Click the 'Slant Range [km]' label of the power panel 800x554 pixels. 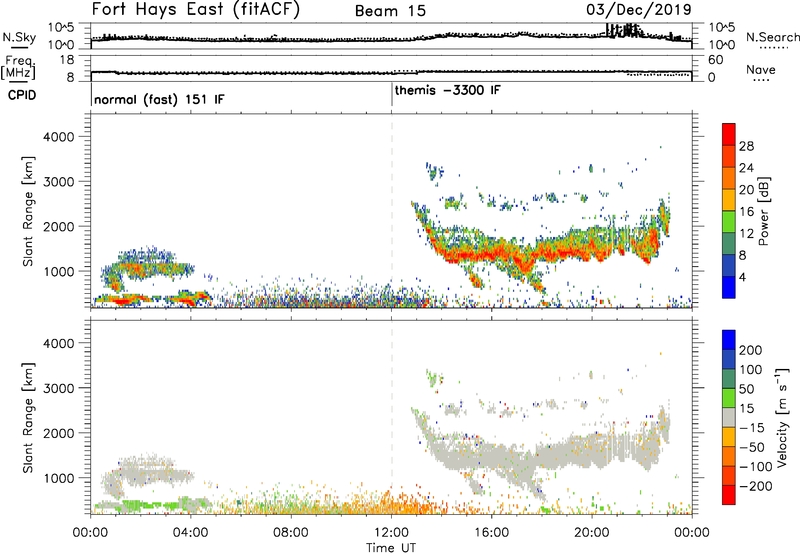tap(28, 211)
